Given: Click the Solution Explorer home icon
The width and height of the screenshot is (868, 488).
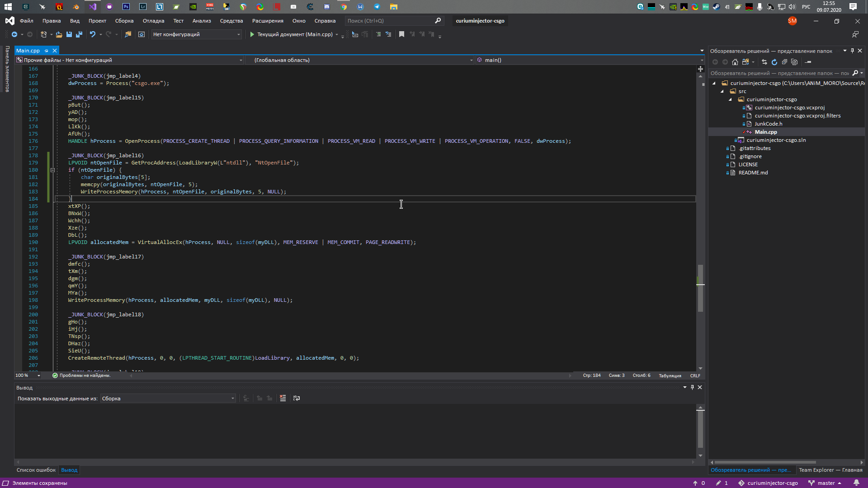Looking at the screenshot, I should [x=735, y=62].
